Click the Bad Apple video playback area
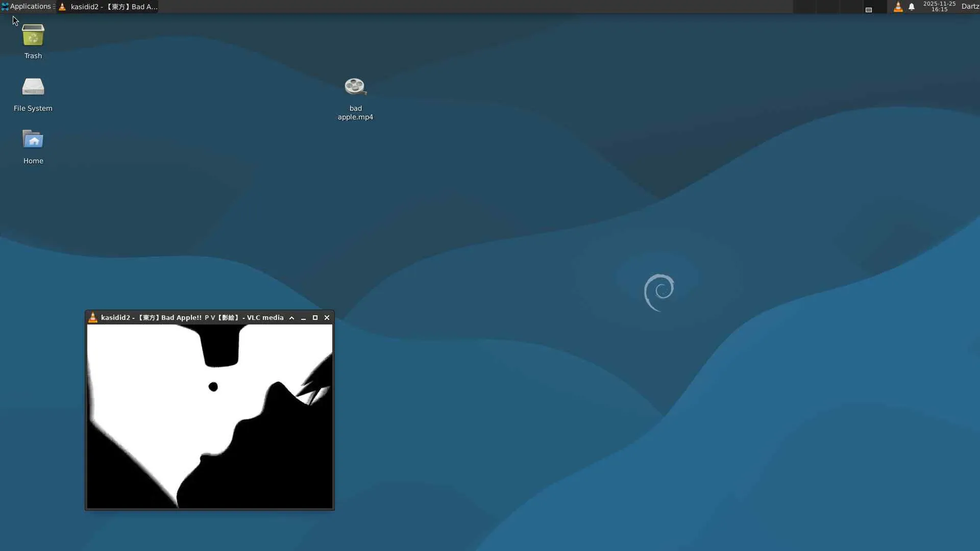This screenshot has width=980, height=551. coord(209,416)
